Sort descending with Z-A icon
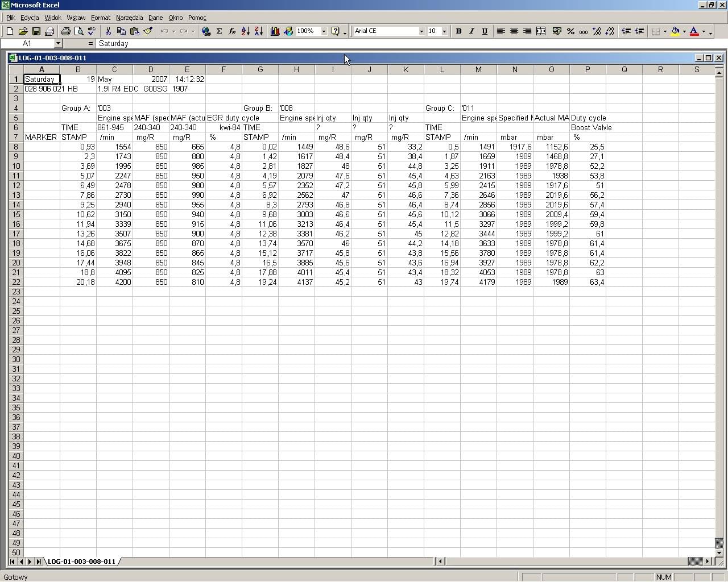The image size is (728, 582). (x=258, y=31)
